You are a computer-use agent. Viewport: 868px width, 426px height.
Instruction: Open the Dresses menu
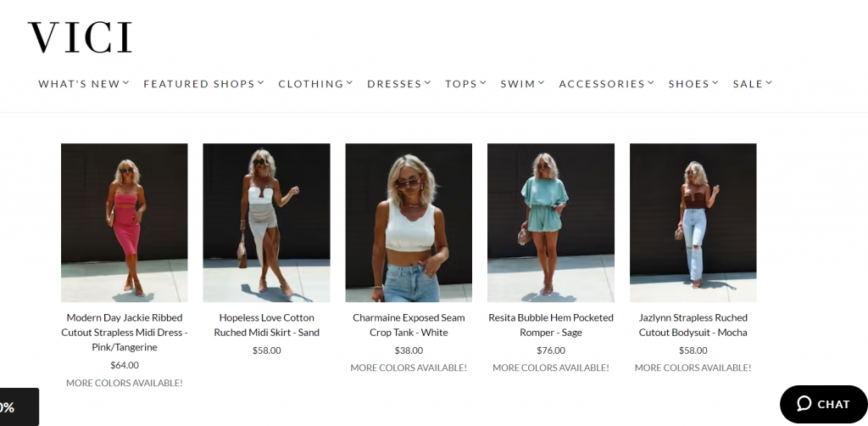(398, 84)
